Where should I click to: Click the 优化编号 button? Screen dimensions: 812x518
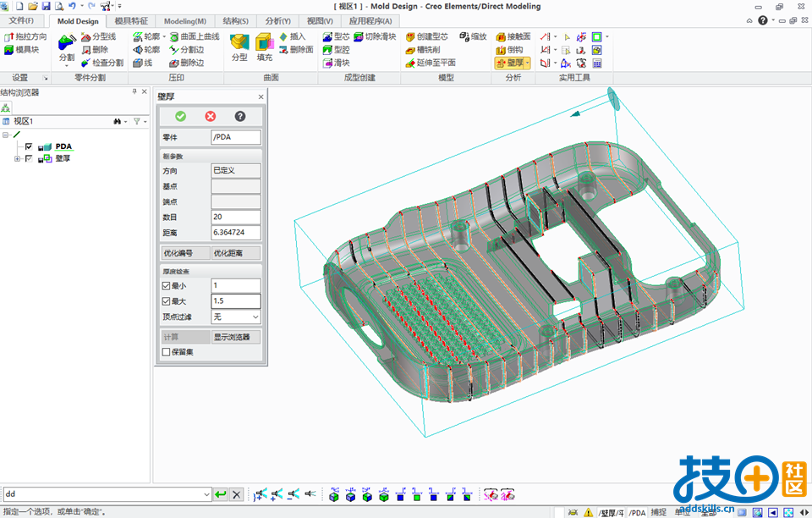tap(185, 253)
